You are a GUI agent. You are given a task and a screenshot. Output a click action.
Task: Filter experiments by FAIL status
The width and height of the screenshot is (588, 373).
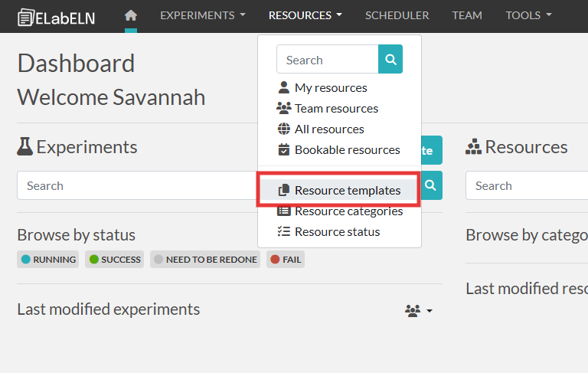tap(286, 260)
